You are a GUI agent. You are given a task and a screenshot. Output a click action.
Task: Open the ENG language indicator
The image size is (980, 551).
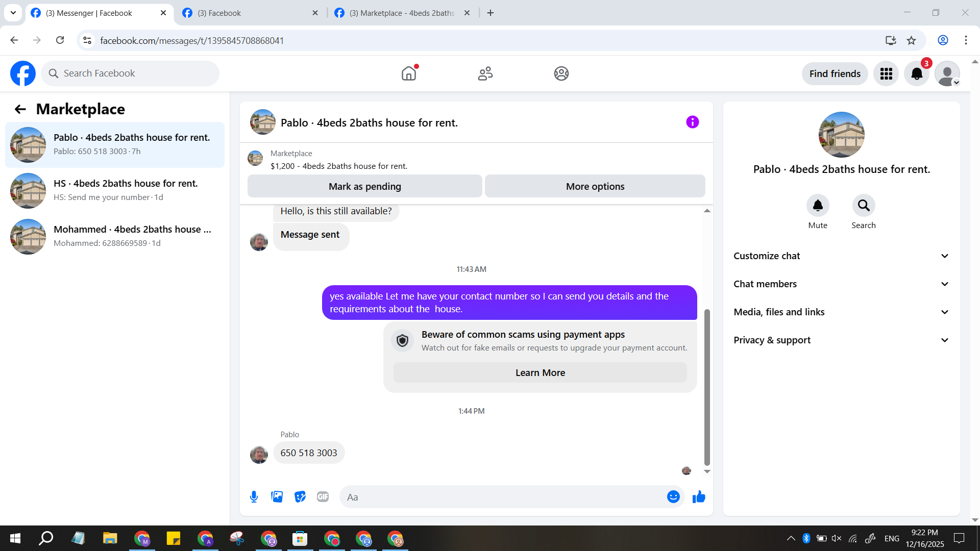tap(892, 538)
